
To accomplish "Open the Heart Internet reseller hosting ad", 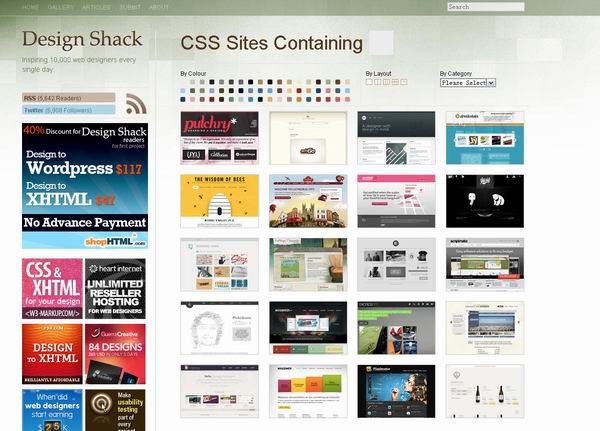I will pyautogui.click(x=115, y=288).
